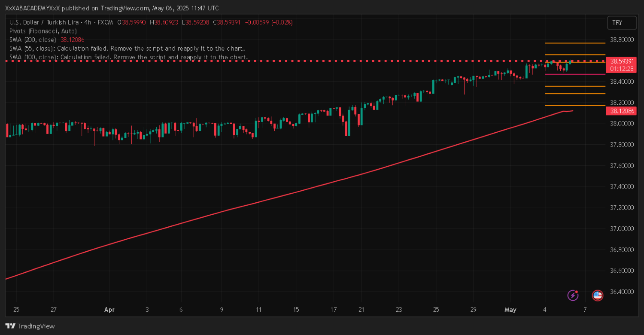Click the 29 date label on time axis

pos(474,309)
